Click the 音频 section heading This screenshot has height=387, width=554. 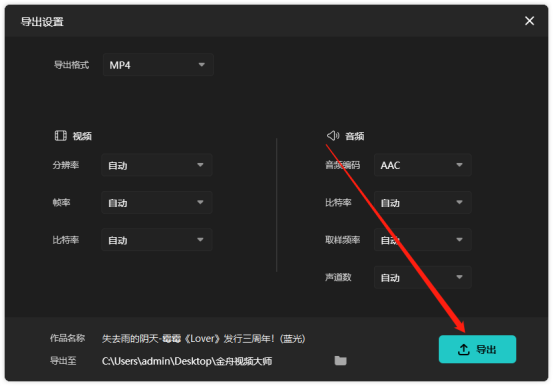355,136
